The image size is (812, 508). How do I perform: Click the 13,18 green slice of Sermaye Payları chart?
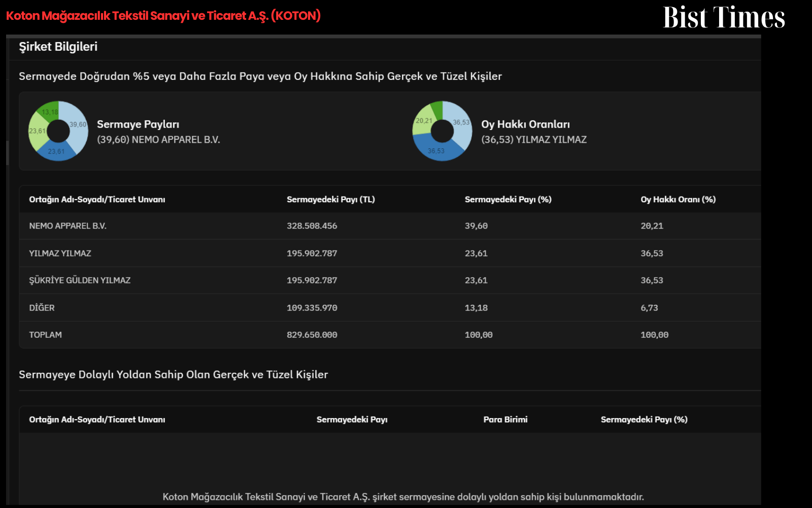50,112
